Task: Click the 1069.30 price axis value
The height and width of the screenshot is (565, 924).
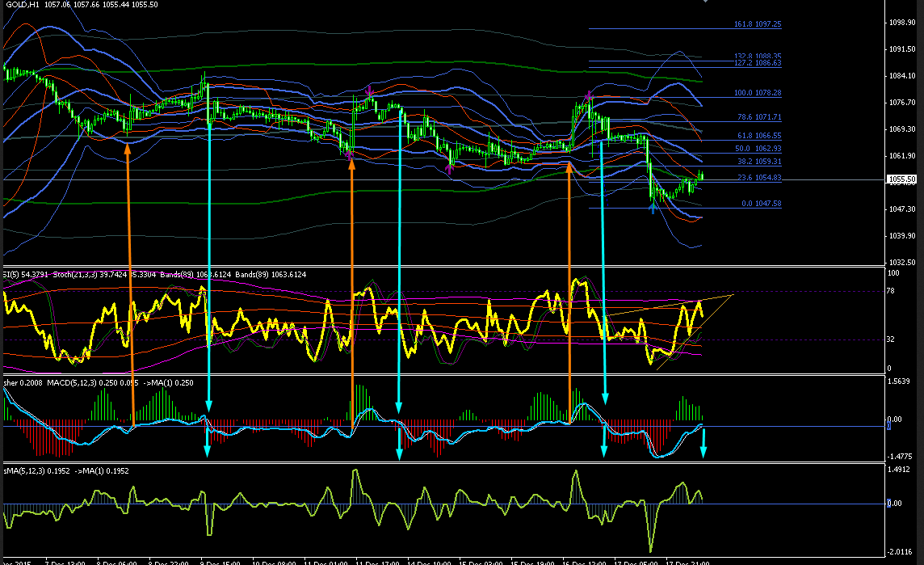Action: [902, 129]
